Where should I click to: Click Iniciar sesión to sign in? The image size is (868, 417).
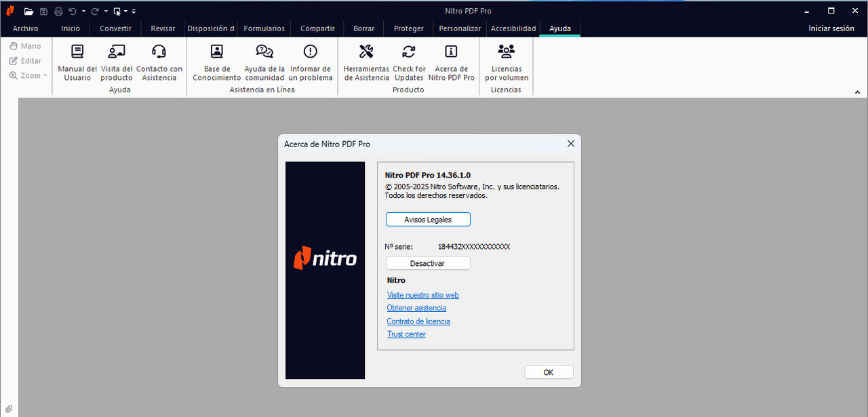(x=831, y=28)
